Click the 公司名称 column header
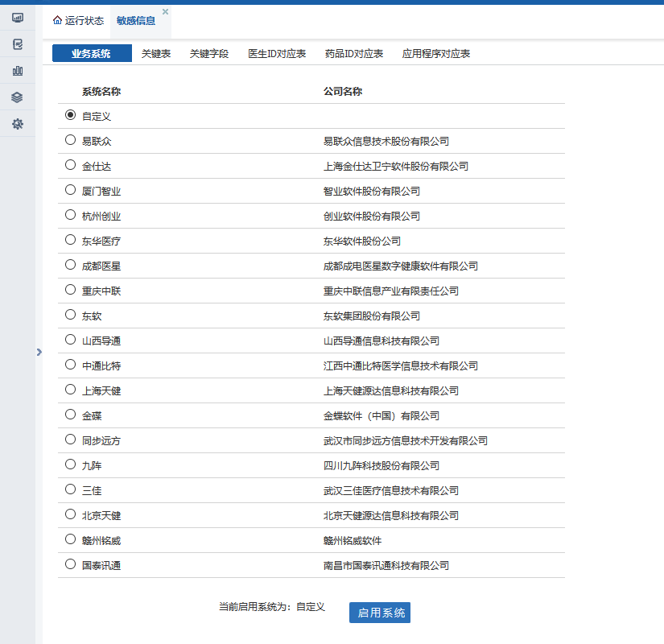Image resolution: width=664 pixels, height=644 pixels. coord(343,92)
